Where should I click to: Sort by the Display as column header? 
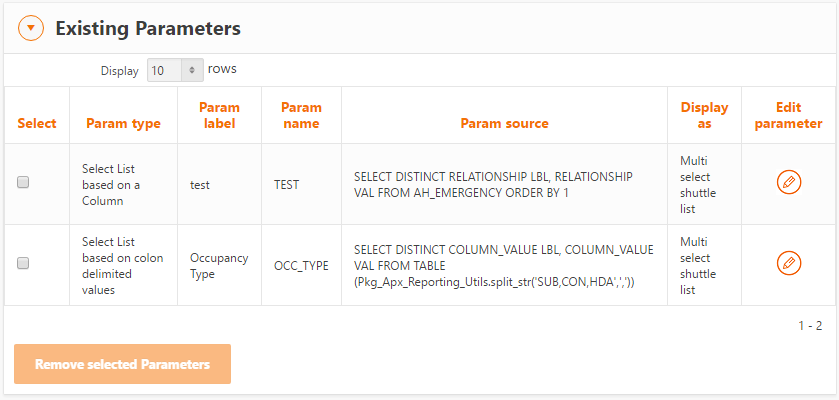point(704,115)
